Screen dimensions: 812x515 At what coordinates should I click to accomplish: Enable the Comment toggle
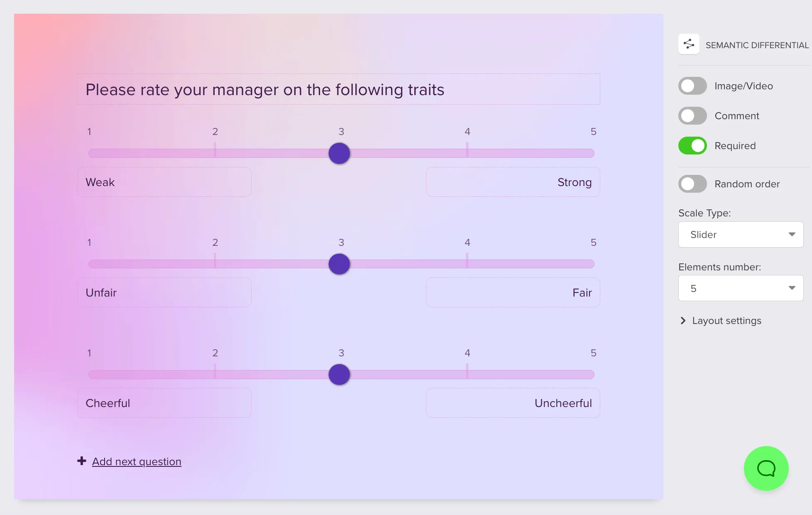692,116
